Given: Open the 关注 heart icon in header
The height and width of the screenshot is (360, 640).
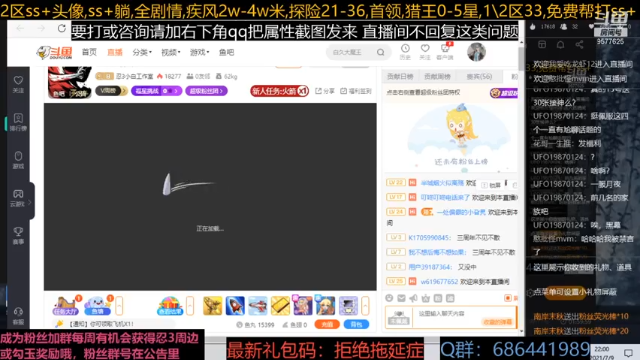Looking at the screenshot, I should [425, 52].
